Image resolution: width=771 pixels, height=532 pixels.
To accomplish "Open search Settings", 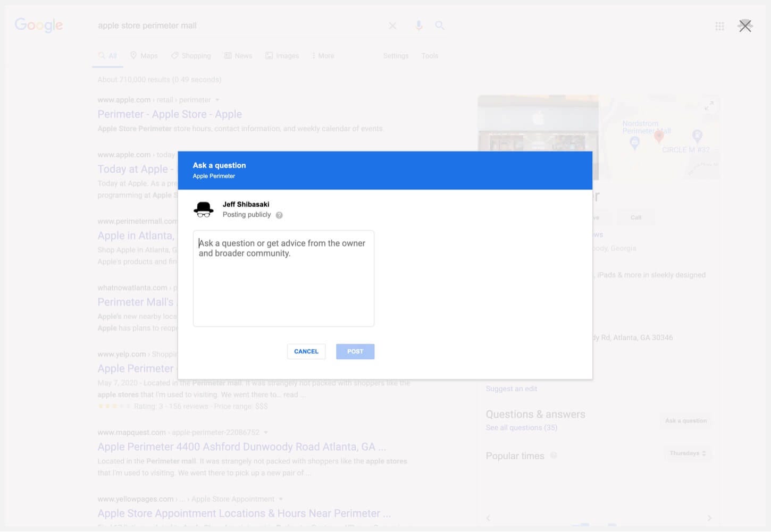I will coord(396,56).
